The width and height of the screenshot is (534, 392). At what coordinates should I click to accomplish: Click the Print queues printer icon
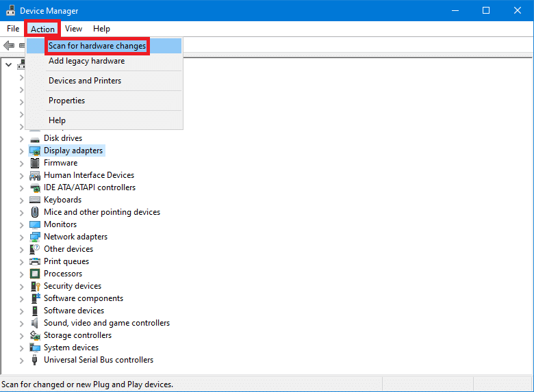click(35, 261)
